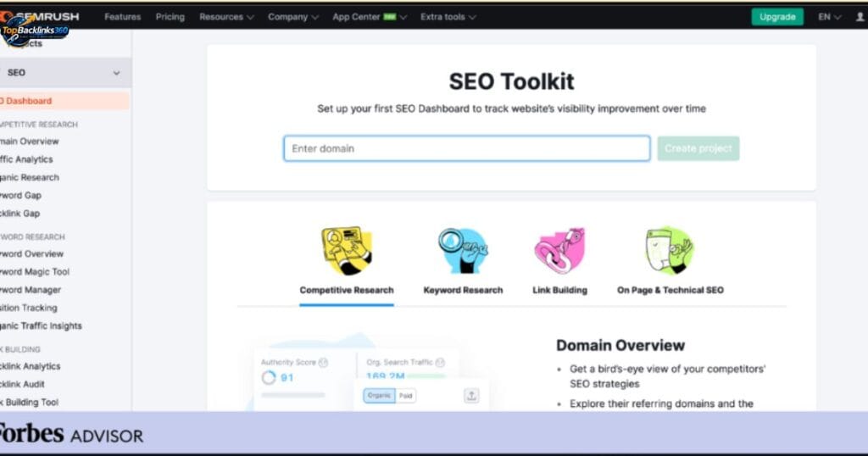The height and width of the screenshot is (456, 868).
Task: Click the Authority Score info icon
Action: point(323,363)
